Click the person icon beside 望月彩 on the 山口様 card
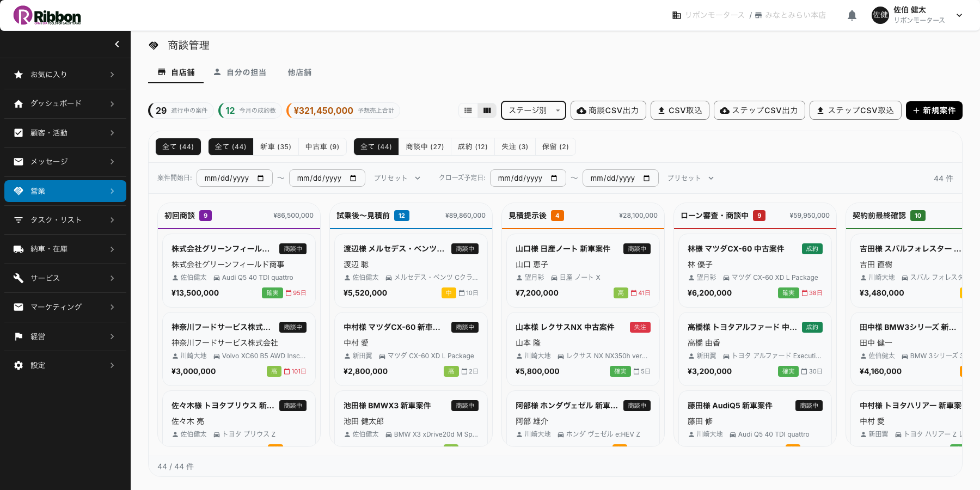Screen dimensions: 980x490 [x=519, y=278]
